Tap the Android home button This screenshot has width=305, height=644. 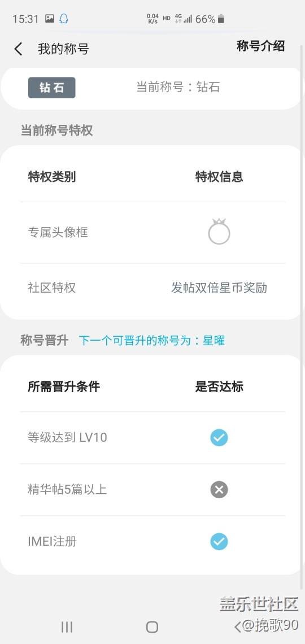(152, 626)
